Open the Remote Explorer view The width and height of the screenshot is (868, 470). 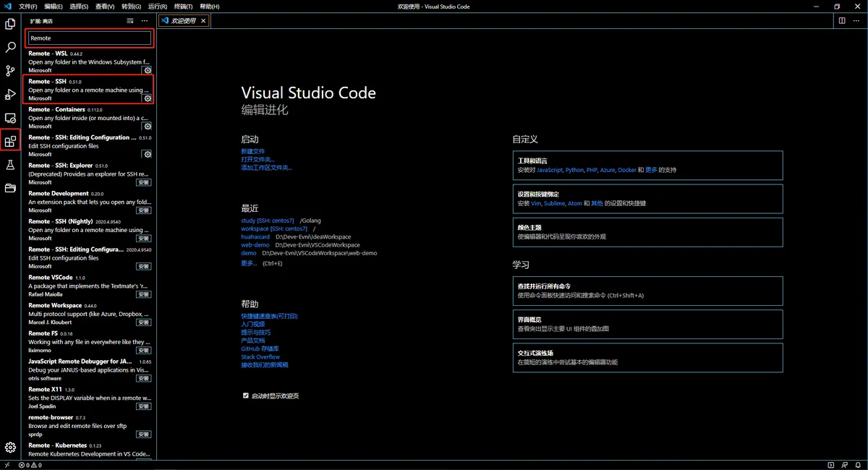click(x=10, y=118)
